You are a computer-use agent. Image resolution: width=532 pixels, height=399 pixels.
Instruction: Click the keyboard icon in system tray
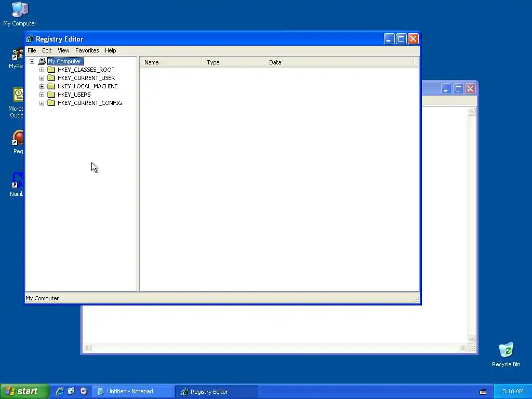pyautogui.click(x=483, y=392)
